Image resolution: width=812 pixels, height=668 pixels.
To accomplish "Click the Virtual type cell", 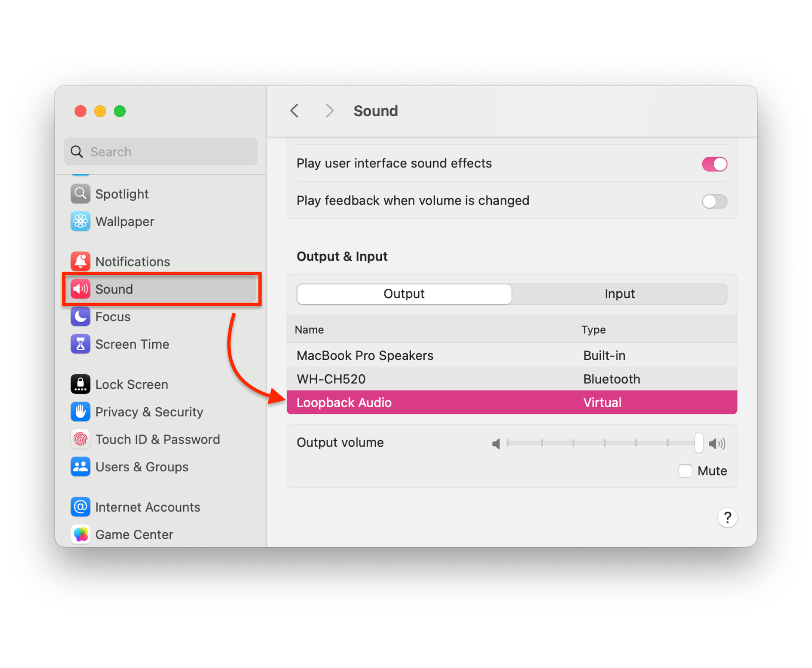I will coord(602,402).
